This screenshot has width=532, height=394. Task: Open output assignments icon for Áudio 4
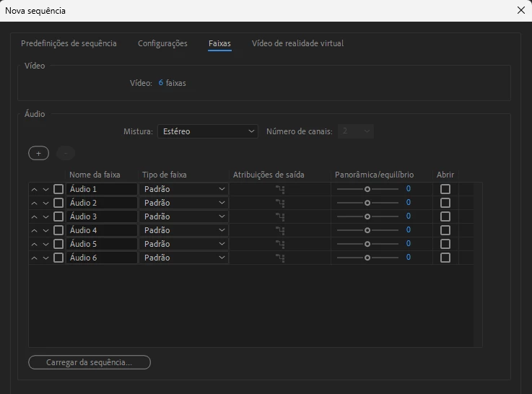click(x=280, y=231)
